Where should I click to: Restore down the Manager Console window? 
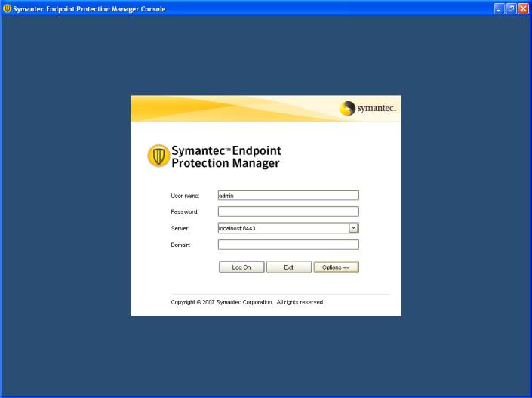coord(511,9)
